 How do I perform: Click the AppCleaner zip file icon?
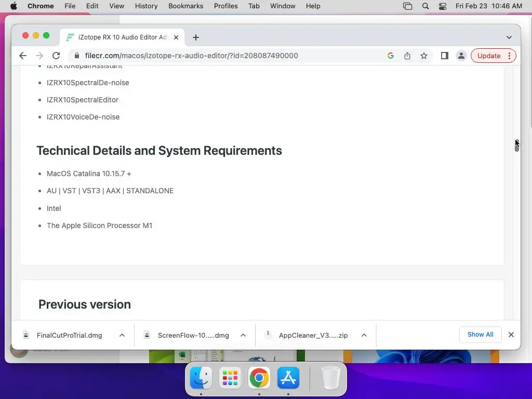pyautogui.click(x=268, y=335)
